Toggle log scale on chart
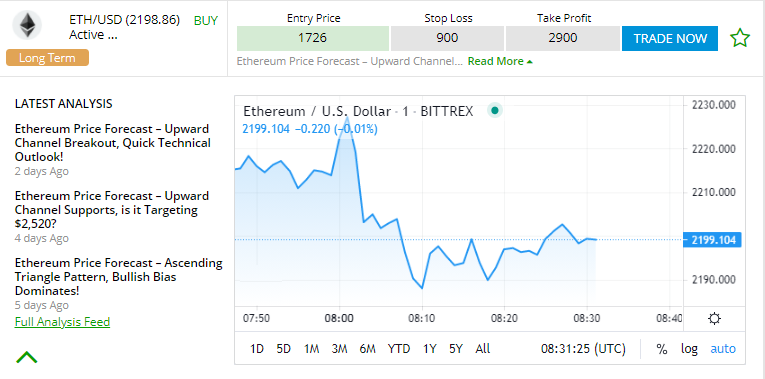 pos(689,349)
